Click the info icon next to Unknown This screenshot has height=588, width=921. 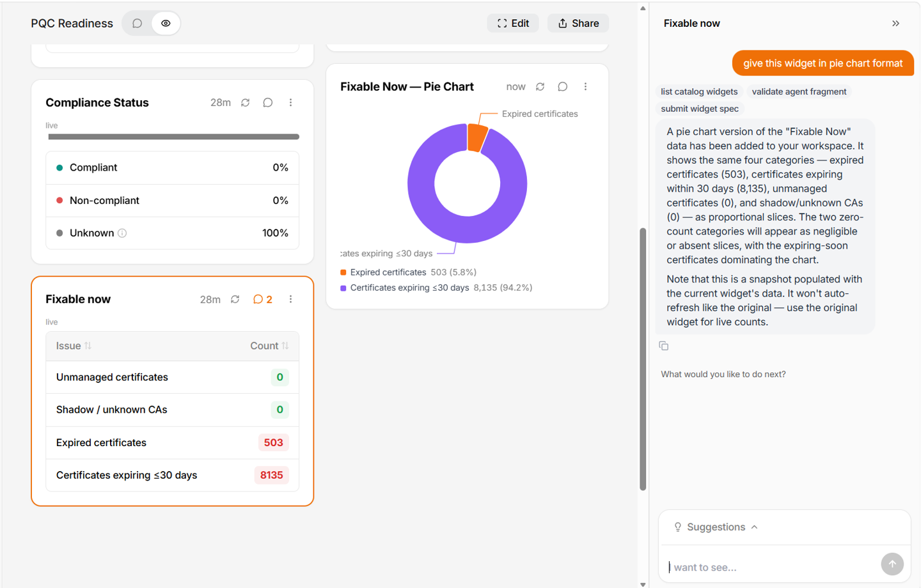click(122, 233)
